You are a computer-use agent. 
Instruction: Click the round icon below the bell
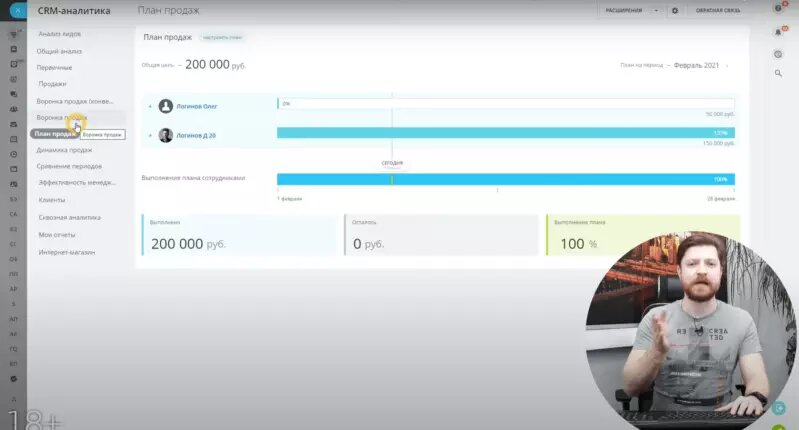[778, 54]
